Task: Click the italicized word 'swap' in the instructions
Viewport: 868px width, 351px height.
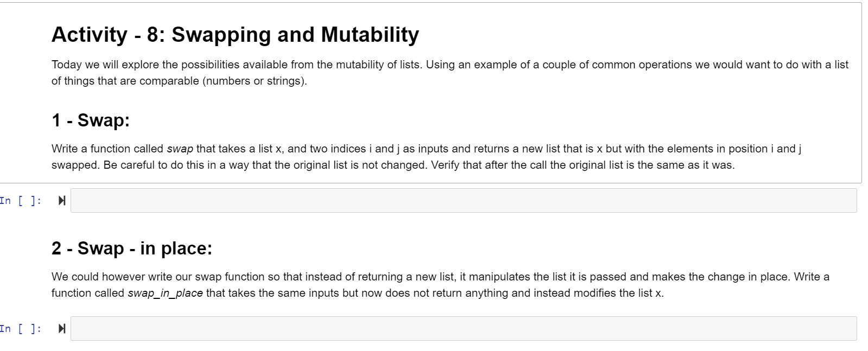Action: click(x=182, y=148)
